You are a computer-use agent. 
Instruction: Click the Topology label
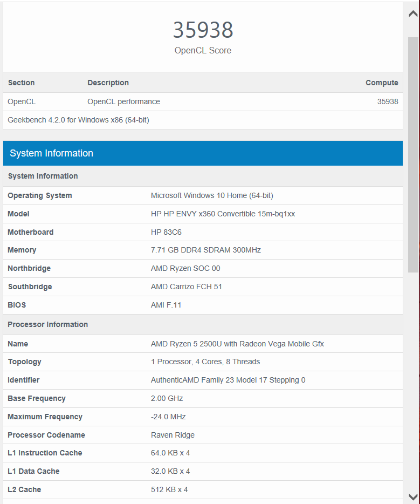pyautogui.click(x=25, y=362)
